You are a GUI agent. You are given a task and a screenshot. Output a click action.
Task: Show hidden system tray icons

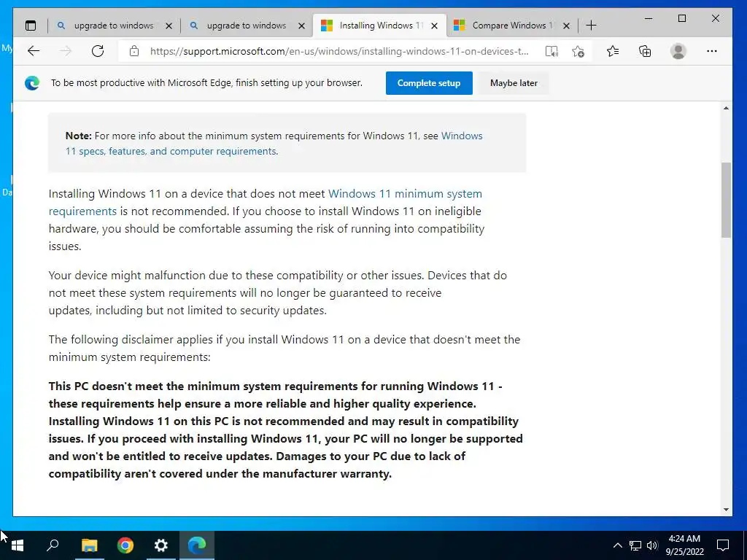[617, 545]
